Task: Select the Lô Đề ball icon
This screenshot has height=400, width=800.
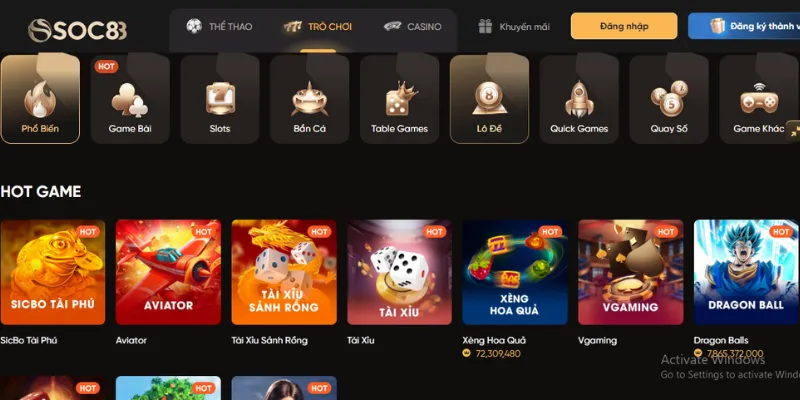Action: click(x=489, y=99)
